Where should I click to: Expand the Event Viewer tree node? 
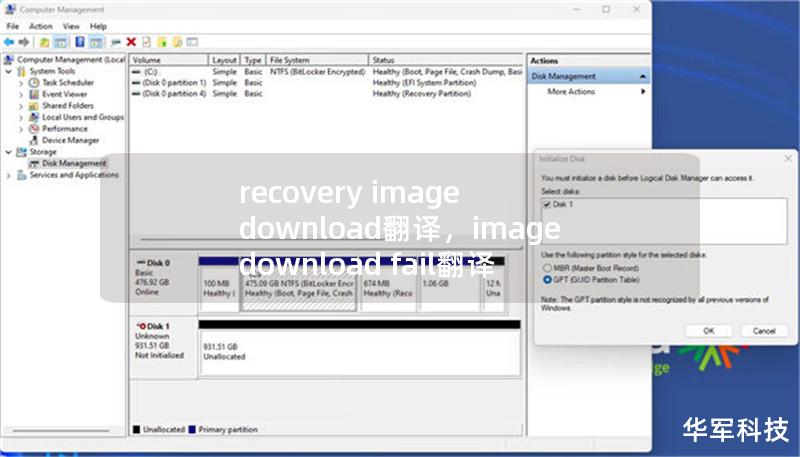(21, 94)
